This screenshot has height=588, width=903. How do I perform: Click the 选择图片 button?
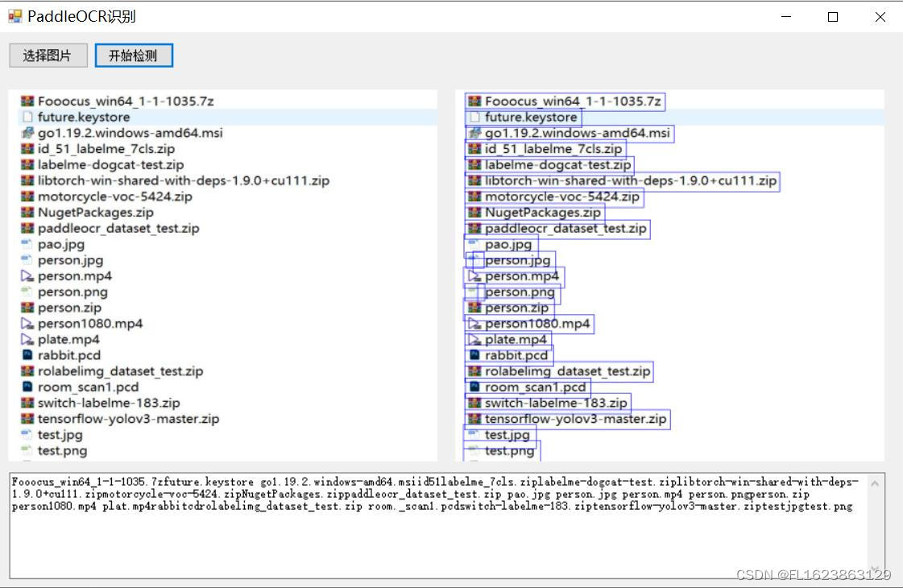48,56
